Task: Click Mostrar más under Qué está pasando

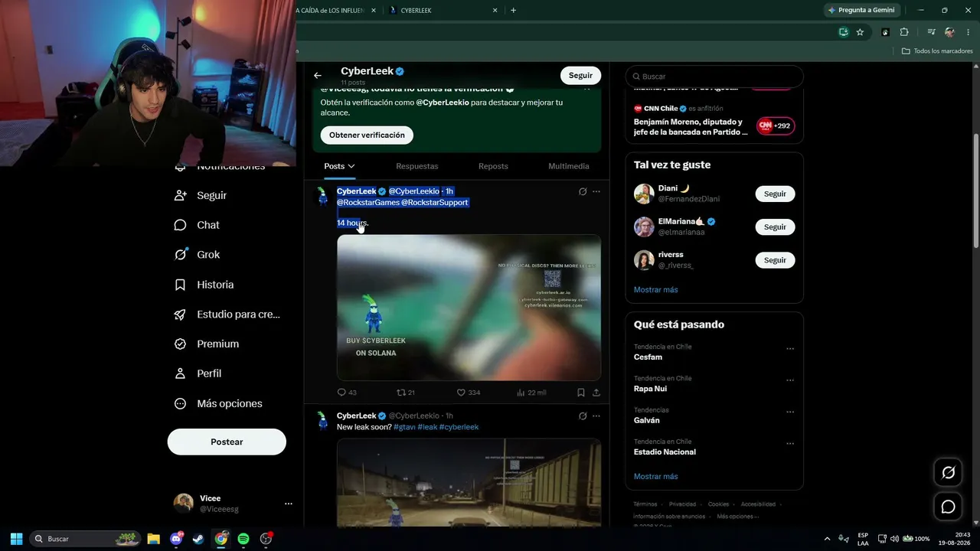Action: (x=655, y=477)
